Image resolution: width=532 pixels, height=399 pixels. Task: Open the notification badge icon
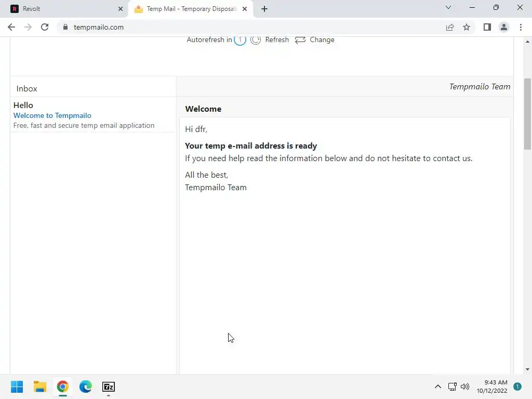click(x=517, y=387)
